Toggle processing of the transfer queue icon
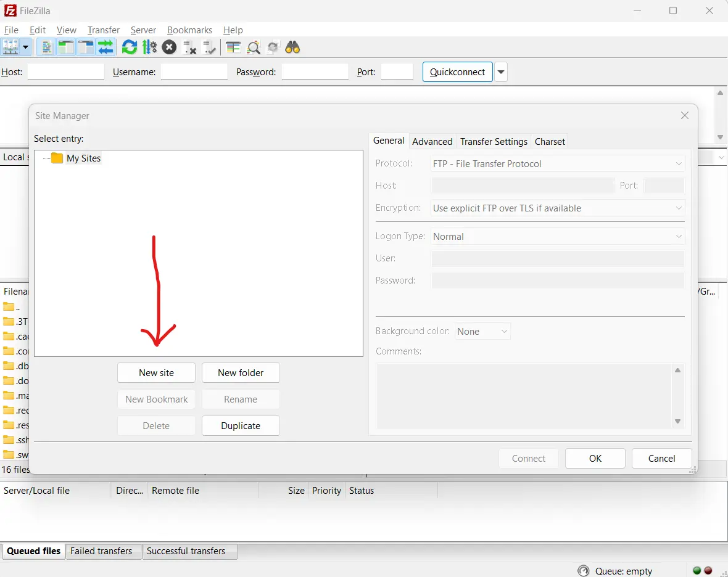The width and height of the screenshot is (728, 577). click(x=149, y=47)
